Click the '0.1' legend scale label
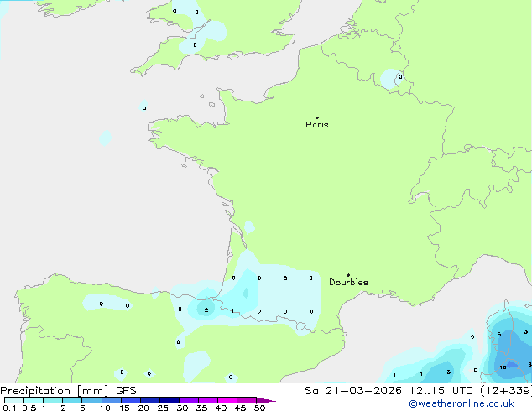The width and height of the screenshot is (532, 411). (x=9, y=408)
